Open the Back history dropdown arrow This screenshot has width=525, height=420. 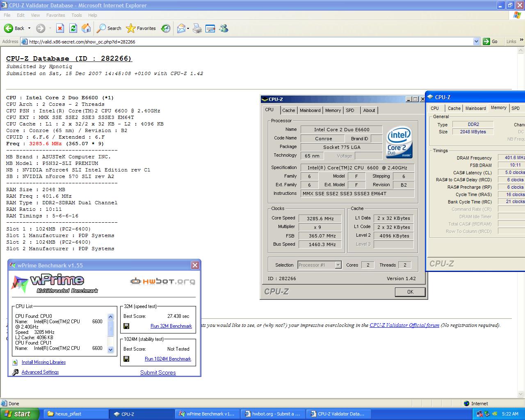point(29,28)
